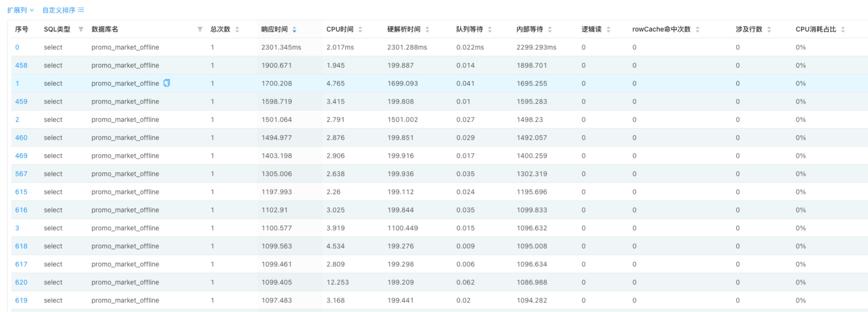The width and height of the screenshot is (868, 312).
Task: Open the row with 序号 0
Action: click(17, 47)
